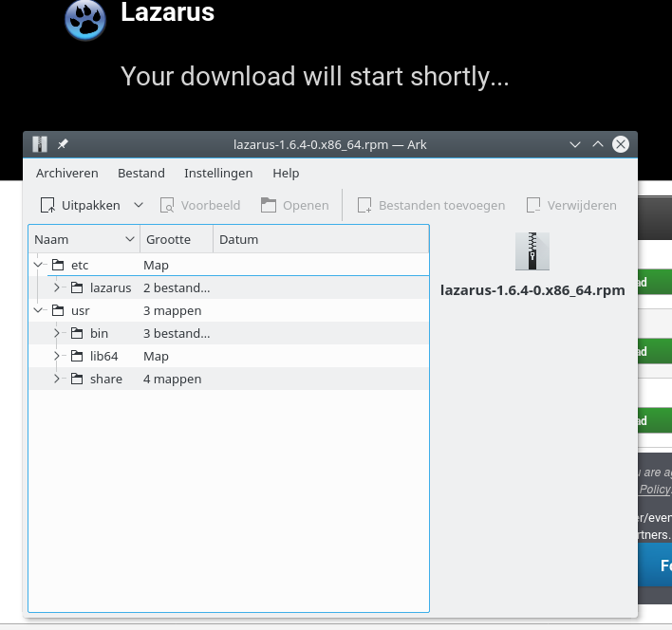Click the Ark window menu icon
The image size is (672, 630).
click(40, 144)
